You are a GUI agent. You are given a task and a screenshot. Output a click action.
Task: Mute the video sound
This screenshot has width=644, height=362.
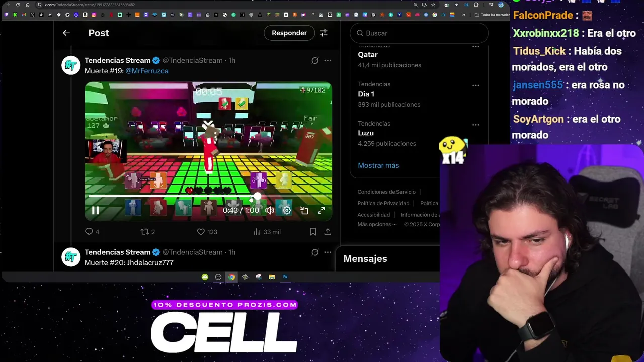click(x=270, y=210)
